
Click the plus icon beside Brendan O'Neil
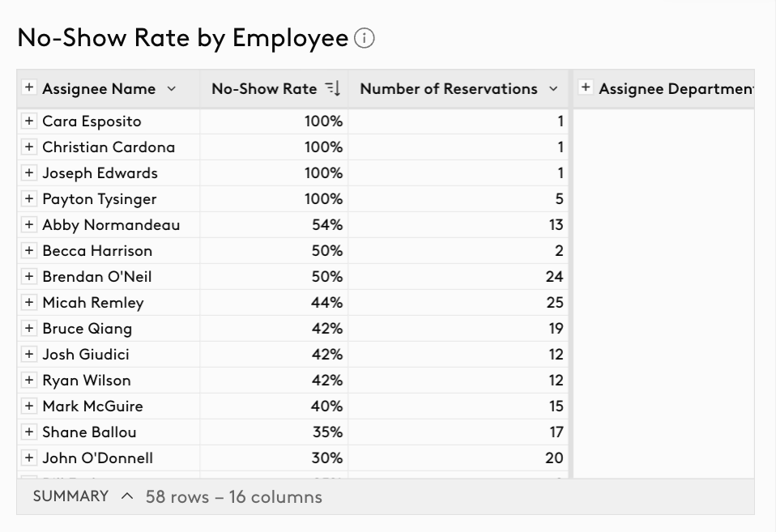(x=29, y=277)
